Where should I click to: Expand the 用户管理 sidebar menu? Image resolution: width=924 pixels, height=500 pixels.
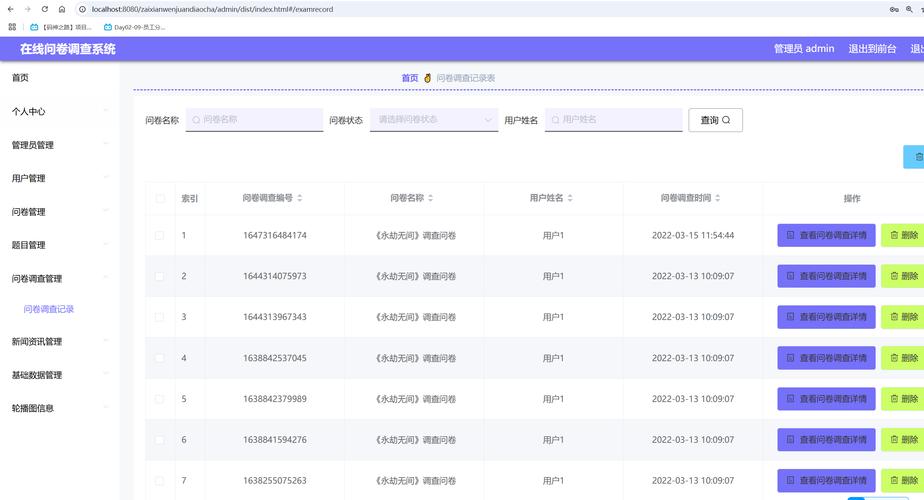click(59, 178)
